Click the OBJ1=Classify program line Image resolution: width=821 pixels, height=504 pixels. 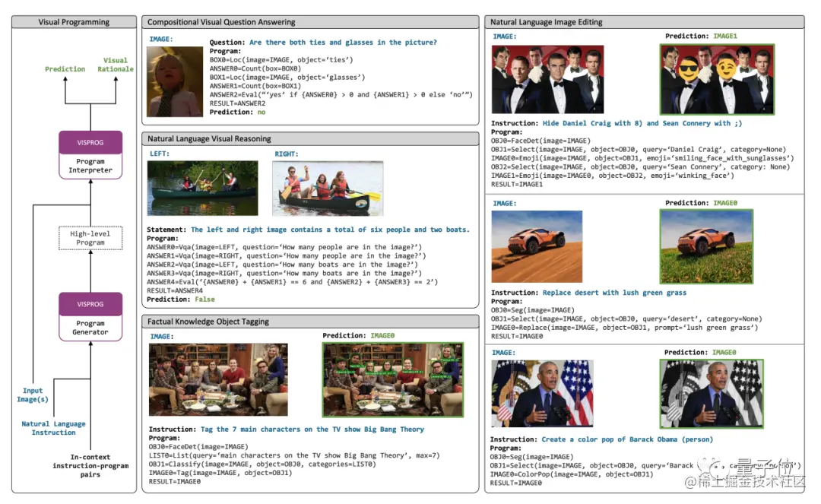click(x=262, y=464)
